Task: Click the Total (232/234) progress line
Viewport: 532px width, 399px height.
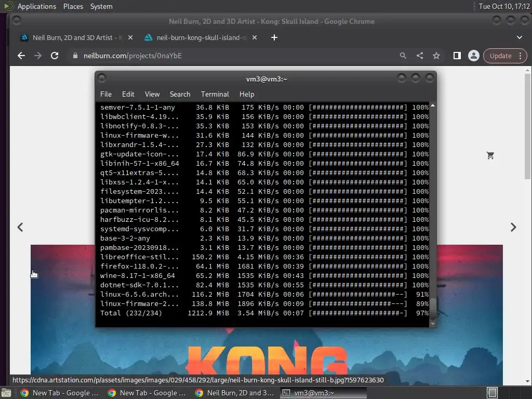Action: pos(264,313)
